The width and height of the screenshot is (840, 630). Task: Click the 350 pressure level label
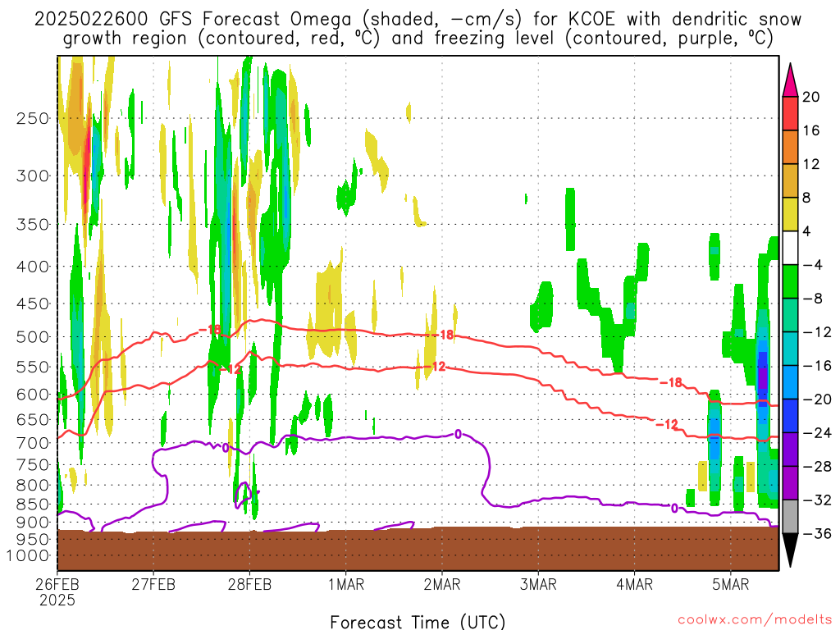[33, 224]
